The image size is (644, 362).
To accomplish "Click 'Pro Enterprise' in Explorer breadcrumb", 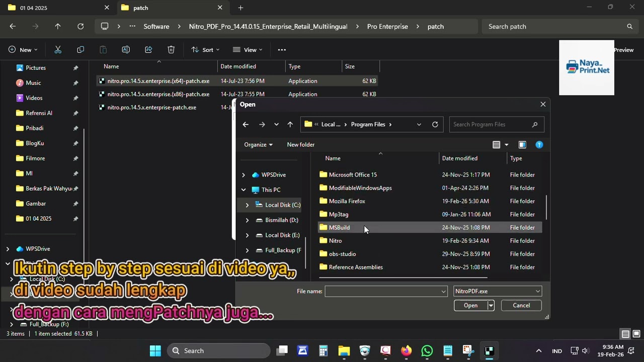I will pyautogui.click(x=387, y=26).
